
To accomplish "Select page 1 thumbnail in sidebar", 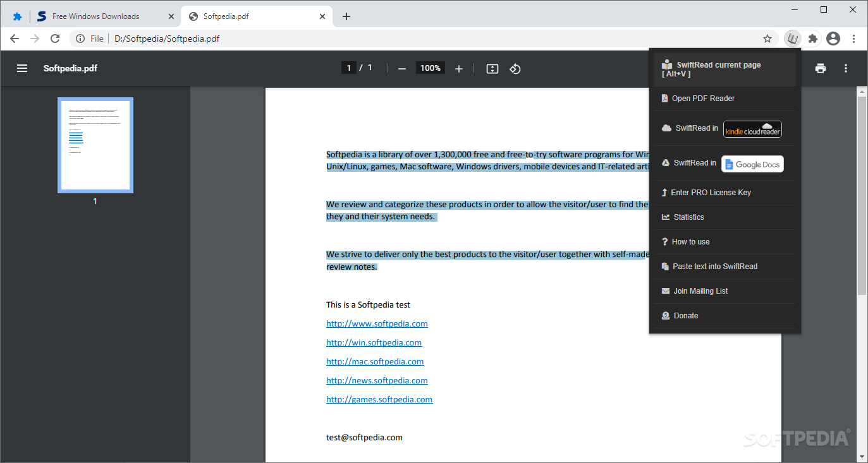I will click(95, 145).
